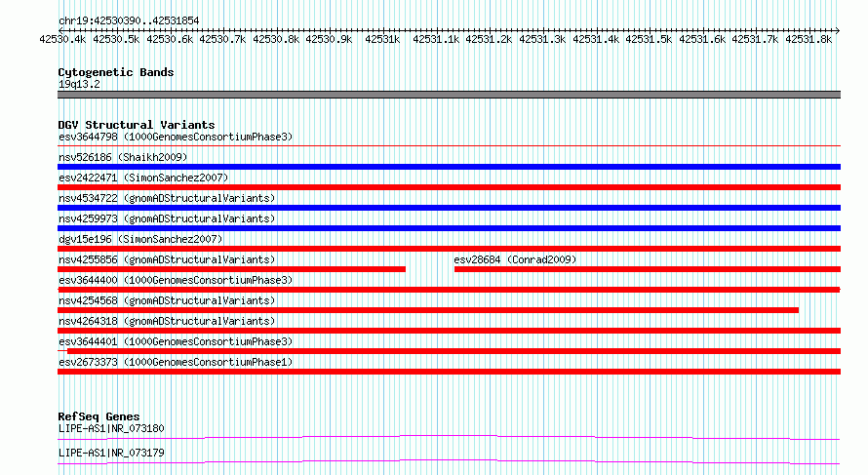868x475 pixels.
Task: Click the 42531k ruler position
Action: point(382,39)
